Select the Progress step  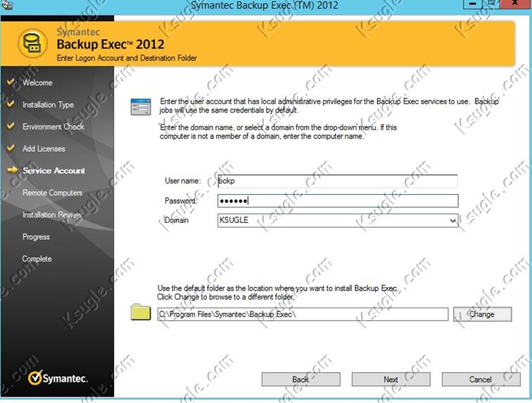point(36,237)
